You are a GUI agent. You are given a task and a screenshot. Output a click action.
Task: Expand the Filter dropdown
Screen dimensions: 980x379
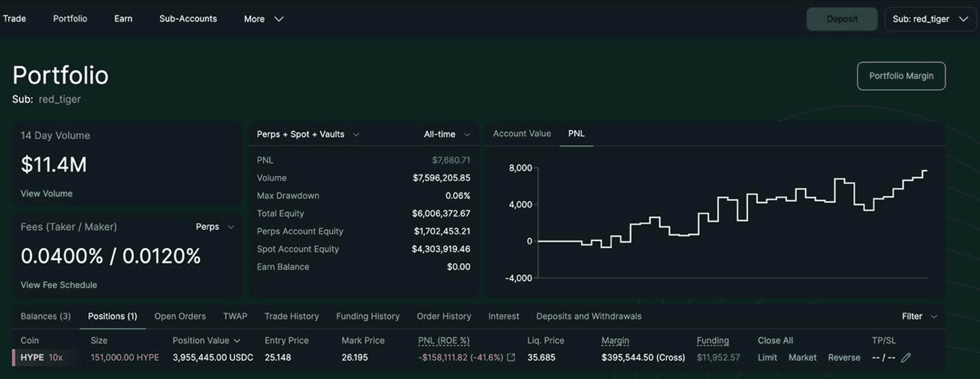click(x=919, y=316)
